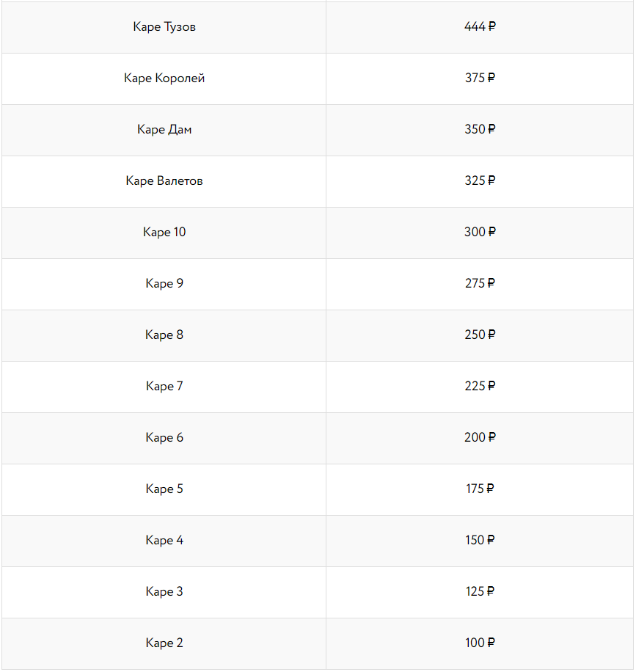Viewport: 636px width, 672px height.
Task: Select the "Каре Королей" row label
Action: (x=164, y=78)
